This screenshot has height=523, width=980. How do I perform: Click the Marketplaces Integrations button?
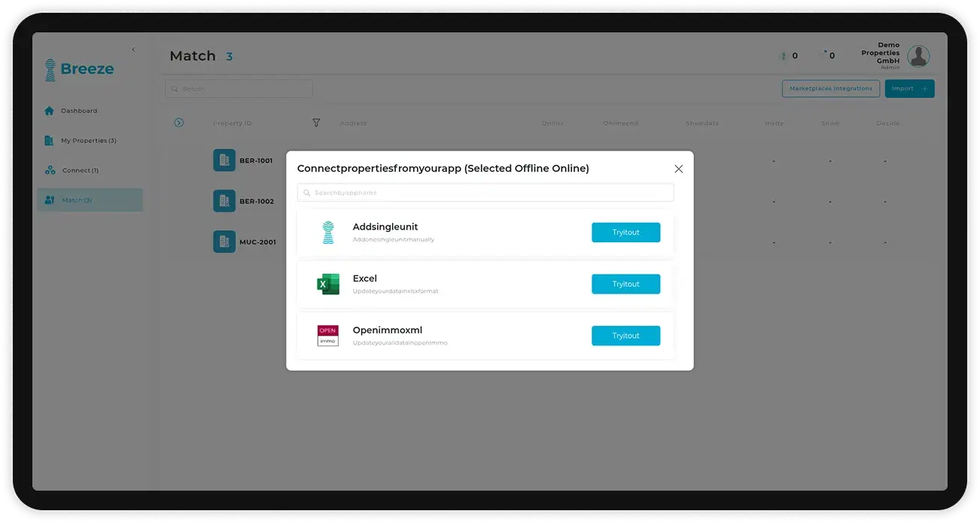(x=831, y=89)
